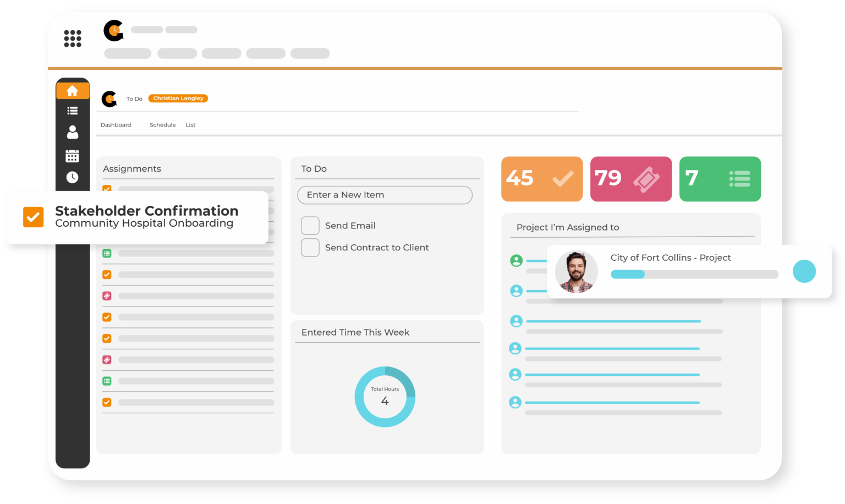Click the Enter a New Item field

pyautogui.click(x=385, y=195)
